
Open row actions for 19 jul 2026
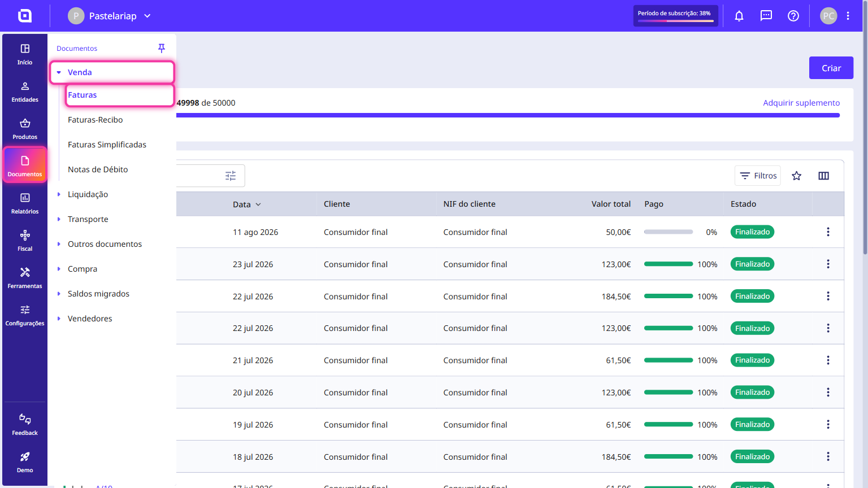pyautogui.click(x=828, y=424)
